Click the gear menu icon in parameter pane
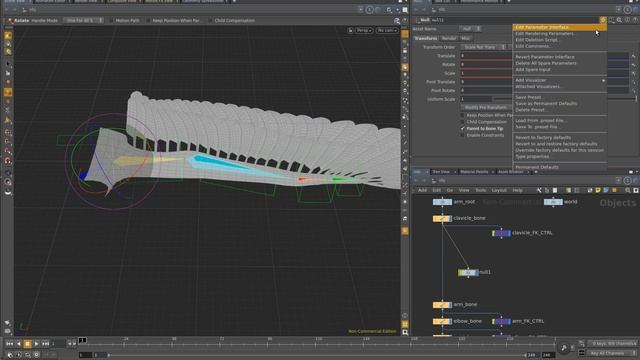 (x=603, y=20)
